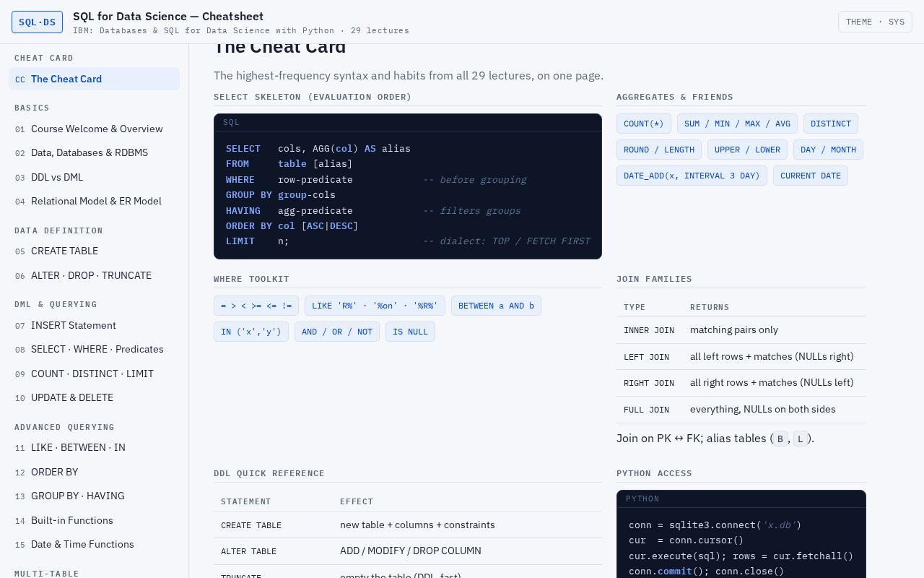Viewport: 924px width, 578px height.
Task: Select DDL vs DML lecture
Action: tap(94, 177)
